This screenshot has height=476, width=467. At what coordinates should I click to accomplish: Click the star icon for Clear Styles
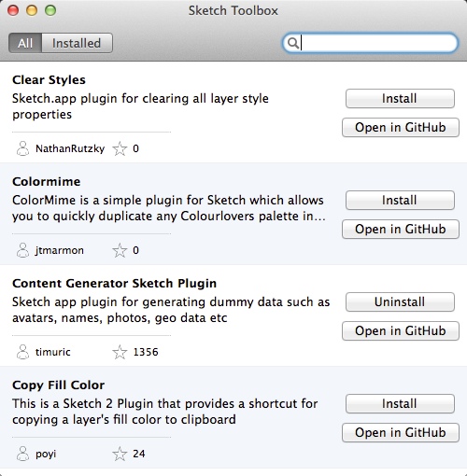tap(120, 148)
